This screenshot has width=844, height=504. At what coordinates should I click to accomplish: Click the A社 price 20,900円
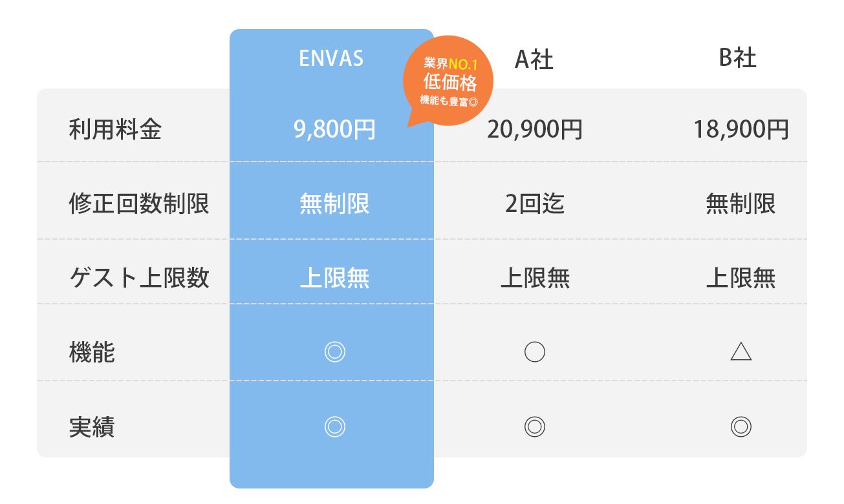tap(535, 130)
